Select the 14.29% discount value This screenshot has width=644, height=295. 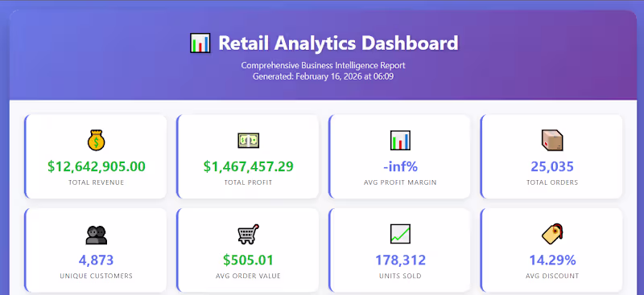coord(552,260)
